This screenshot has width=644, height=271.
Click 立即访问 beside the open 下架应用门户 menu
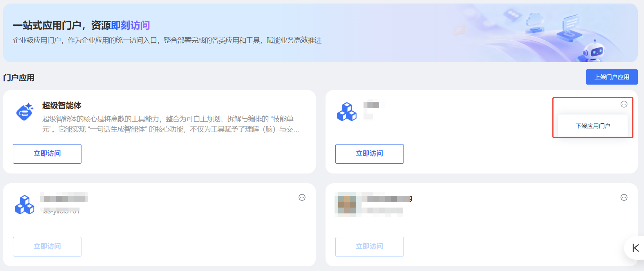pyautogui.click(x=369, y=154)
